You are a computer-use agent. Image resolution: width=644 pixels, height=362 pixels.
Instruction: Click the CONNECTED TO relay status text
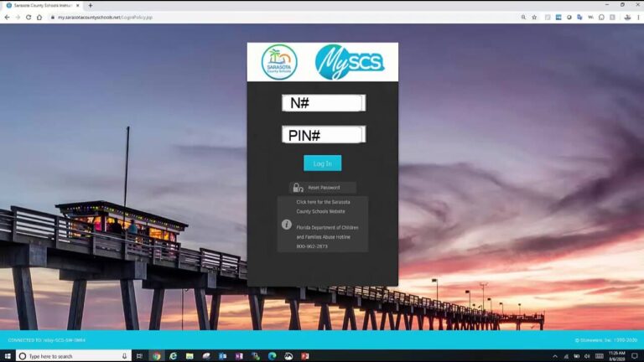(47, 340)
